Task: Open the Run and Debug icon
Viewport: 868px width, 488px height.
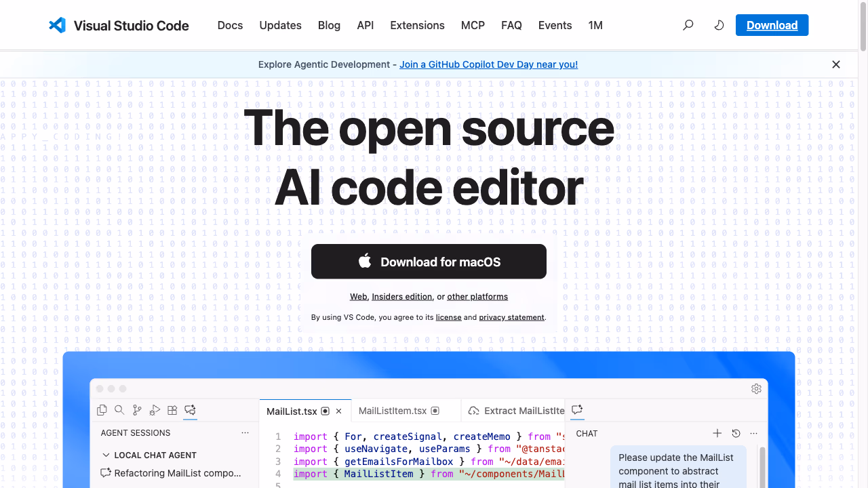Action: [x=155, y=410]
